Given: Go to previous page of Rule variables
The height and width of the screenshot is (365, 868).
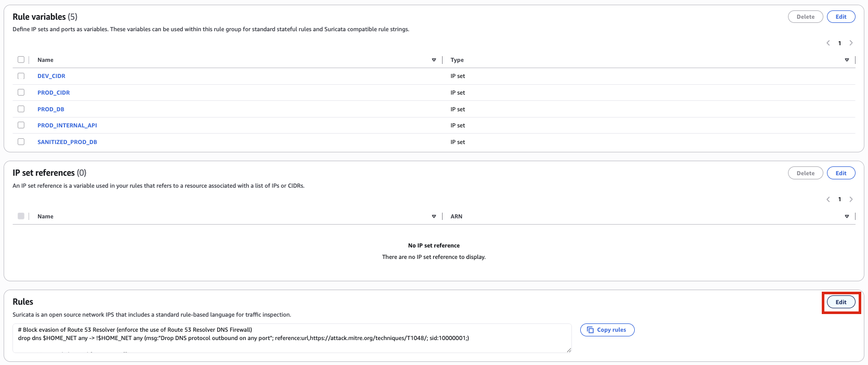Looking at the screenshot, I should 828,43.
